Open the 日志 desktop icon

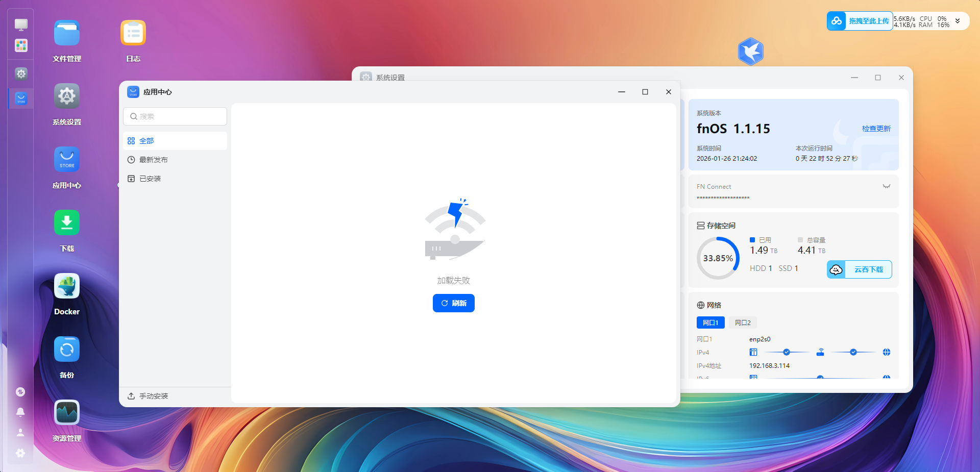(x=133, y=33)
